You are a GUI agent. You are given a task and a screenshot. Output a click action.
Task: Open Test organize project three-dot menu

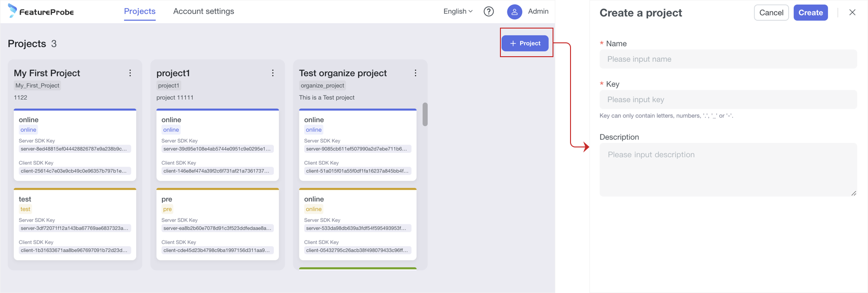coord(415,73)
